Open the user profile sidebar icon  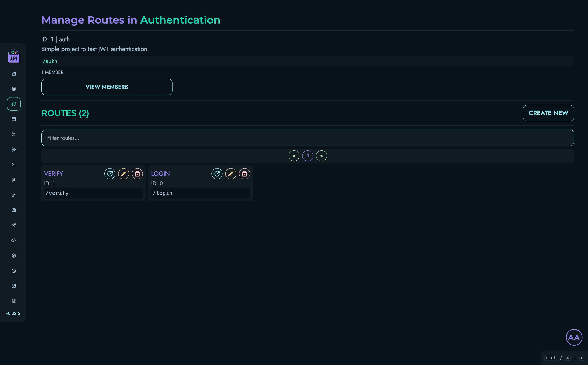point(14,180)
